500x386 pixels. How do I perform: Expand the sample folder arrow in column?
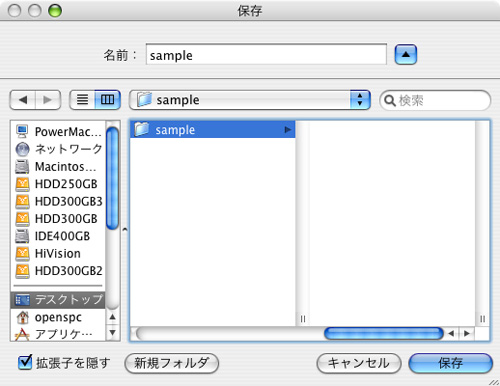[288, 130]
